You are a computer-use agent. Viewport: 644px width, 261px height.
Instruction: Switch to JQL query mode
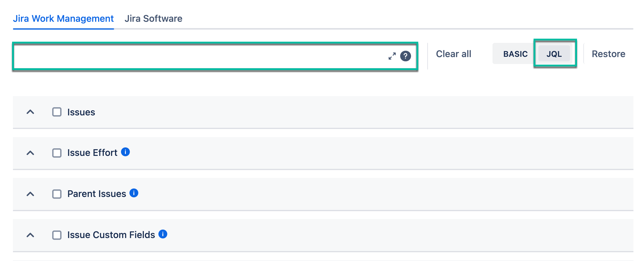point(554,54)
